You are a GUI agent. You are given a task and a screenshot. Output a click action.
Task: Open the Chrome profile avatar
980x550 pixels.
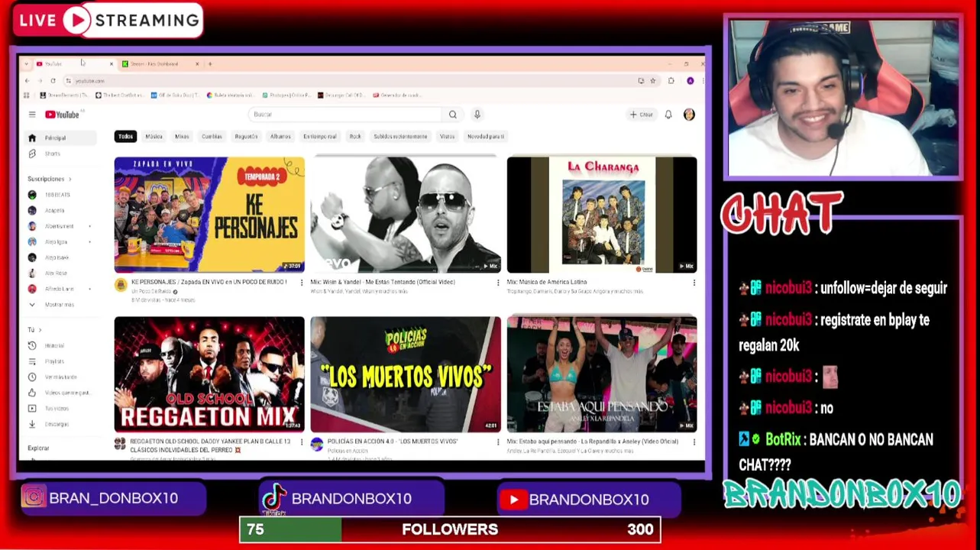(690, 81)
